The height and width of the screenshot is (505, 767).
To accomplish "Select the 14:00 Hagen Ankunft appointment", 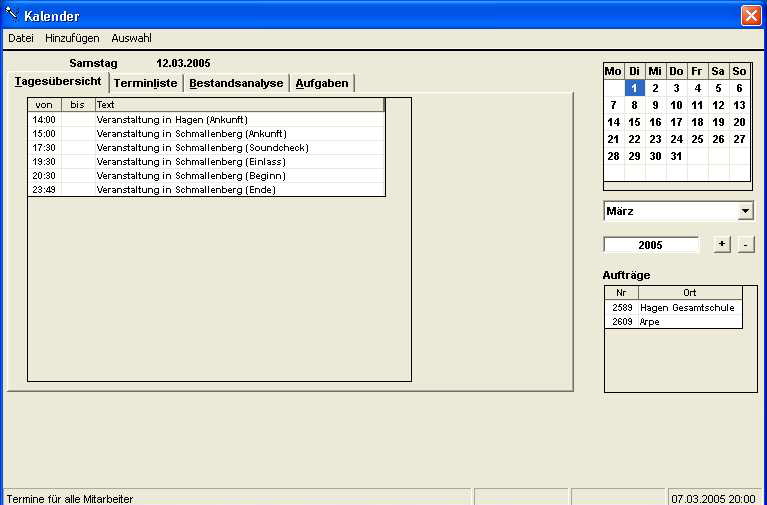I will pyautogui.click(x=205, y=119).
